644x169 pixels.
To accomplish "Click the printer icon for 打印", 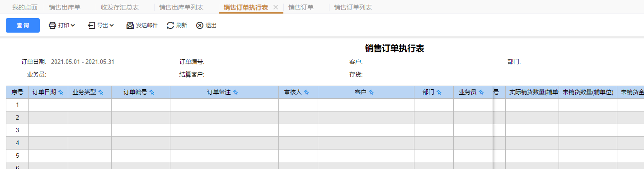I will 52,25.
